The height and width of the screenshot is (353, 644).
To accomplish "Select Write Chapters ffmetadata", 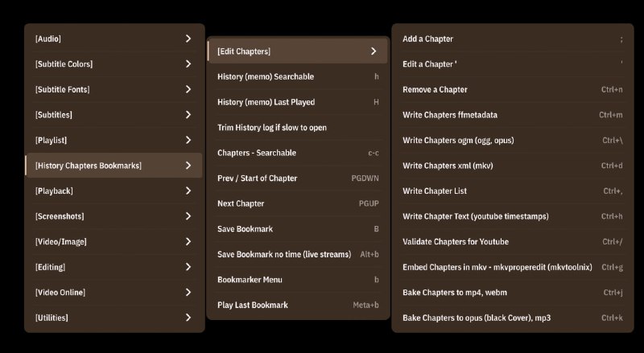I will 513,115.
